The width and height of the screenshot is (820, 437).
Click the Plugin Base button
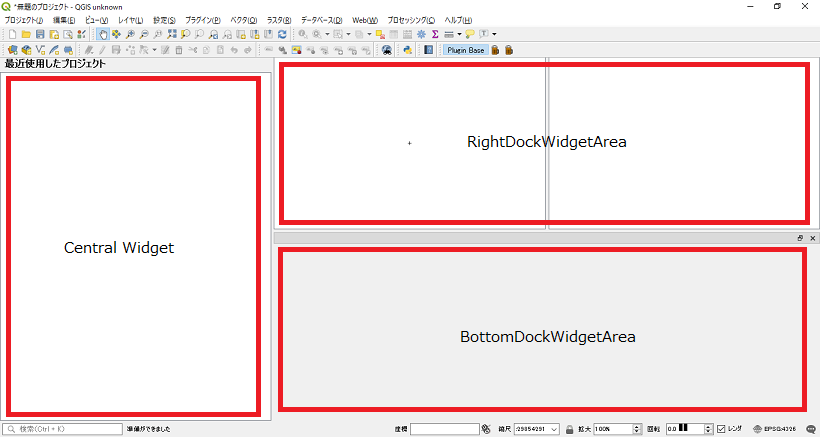click(x=466, y=49)
